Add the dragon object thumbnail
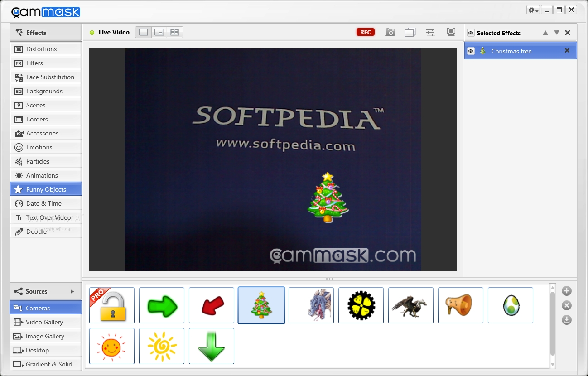This screenshot has width=588, height=376. click(311, 305)
